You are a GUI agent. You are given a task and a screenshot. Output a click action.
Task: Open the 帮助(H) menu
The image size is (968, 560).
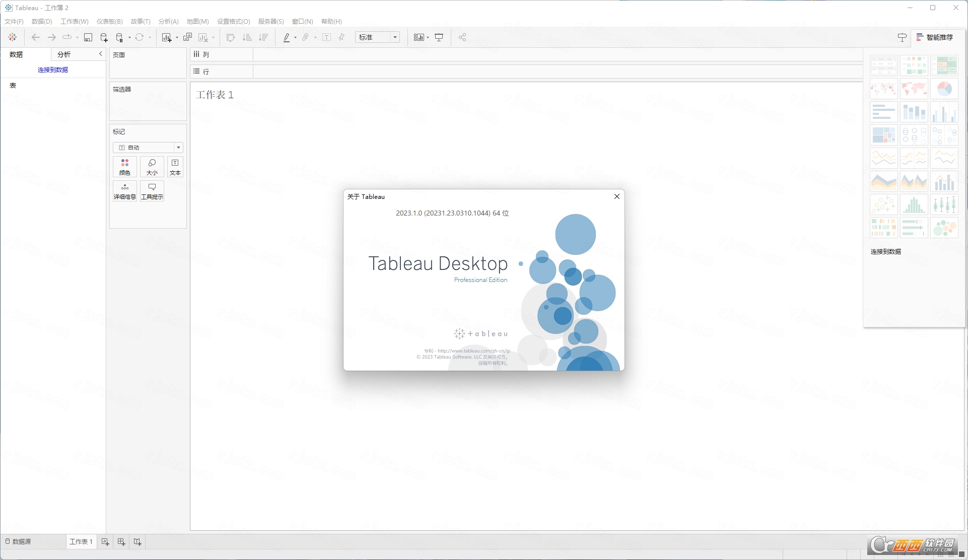coord(331,21)
